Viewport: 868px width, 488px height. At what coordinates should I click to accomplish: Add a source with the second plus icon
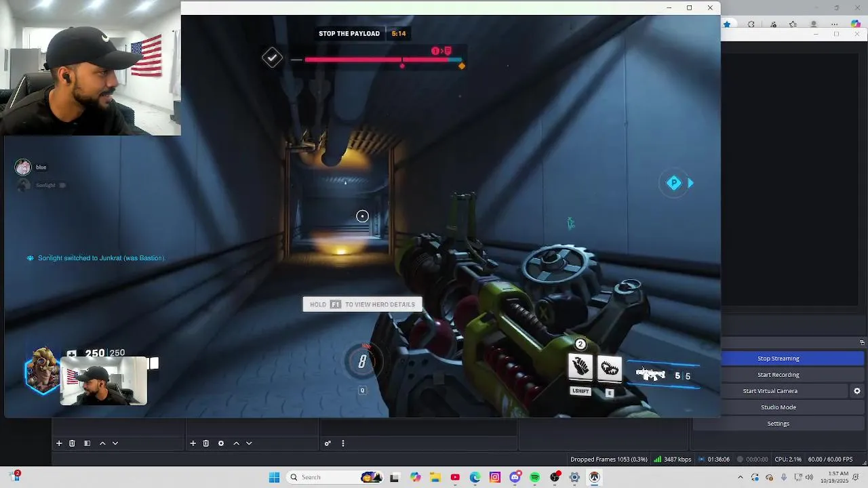coord(193,443)
